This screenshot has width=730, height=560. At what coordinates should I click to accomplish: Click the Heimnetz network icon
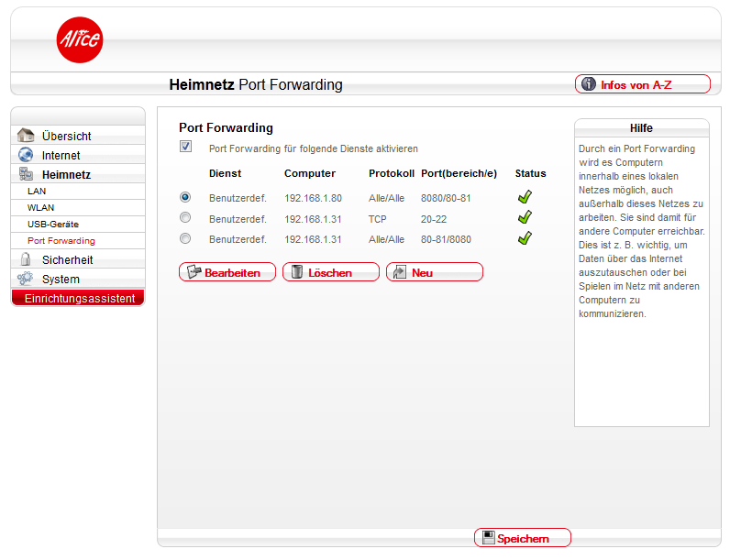pos(26,174)
